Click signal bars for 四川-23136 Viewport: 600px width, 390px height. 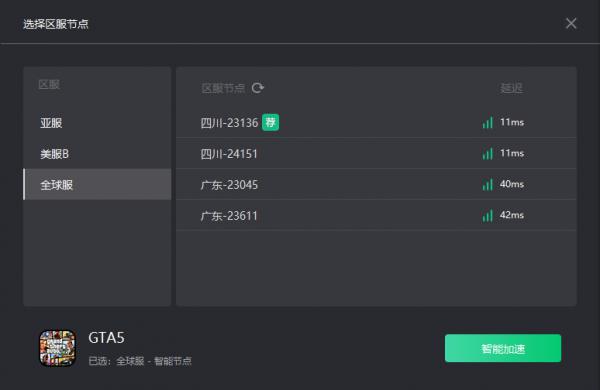[x=488, y=122]
